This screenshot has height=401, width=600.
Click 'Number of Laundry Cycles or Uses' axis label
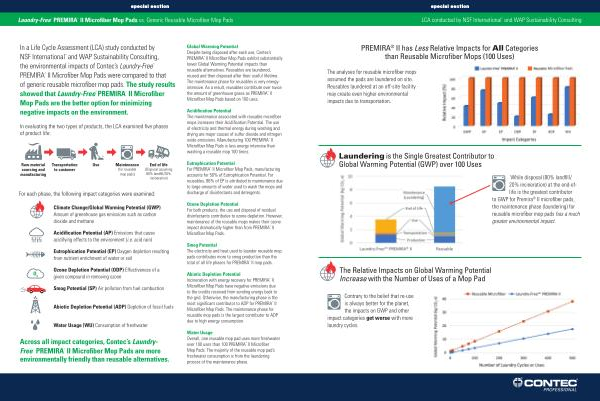tap(512, 365)
